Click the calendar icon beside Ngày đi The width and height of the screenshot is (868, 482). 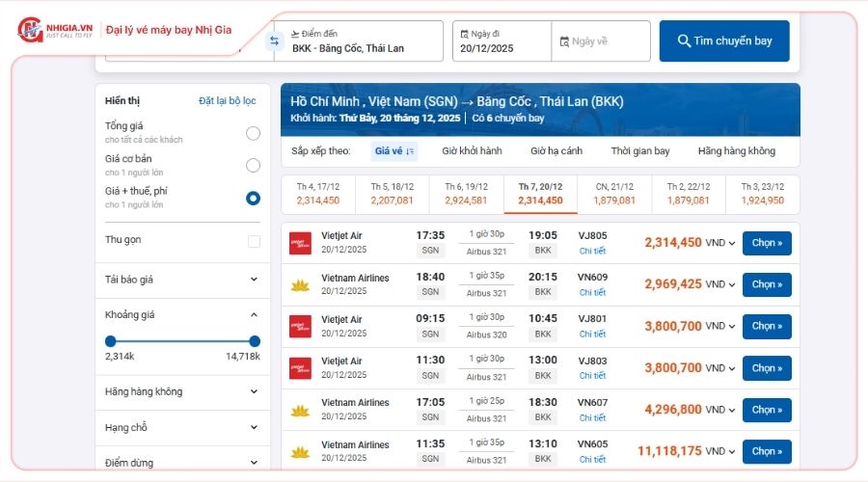465,34
